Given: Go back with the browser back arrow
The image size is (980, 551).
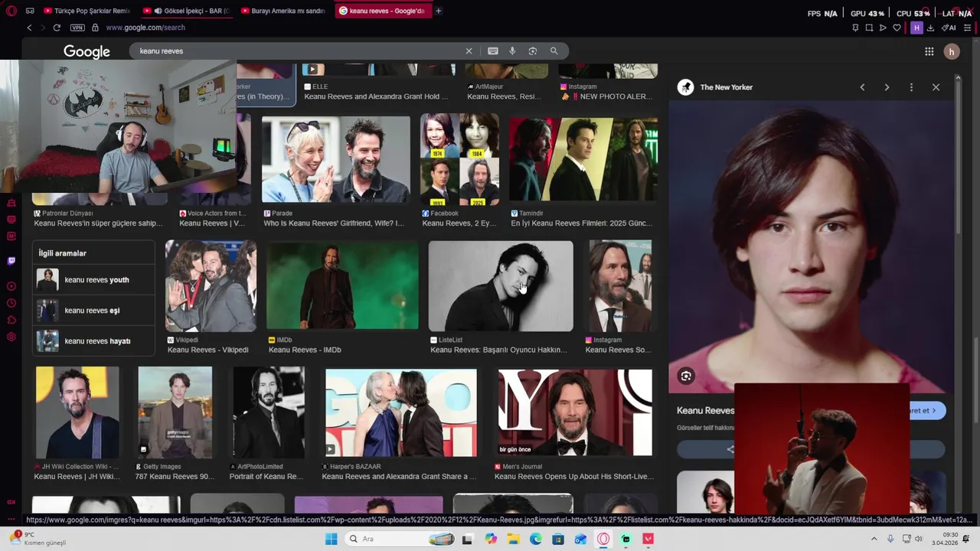Looking at the screenshot, I should (29, 28).
